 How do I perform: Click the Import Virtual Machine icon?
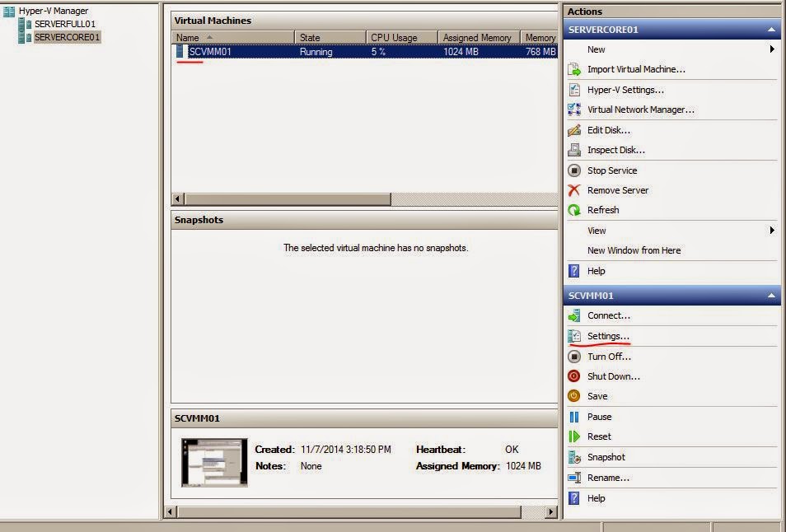574,69
